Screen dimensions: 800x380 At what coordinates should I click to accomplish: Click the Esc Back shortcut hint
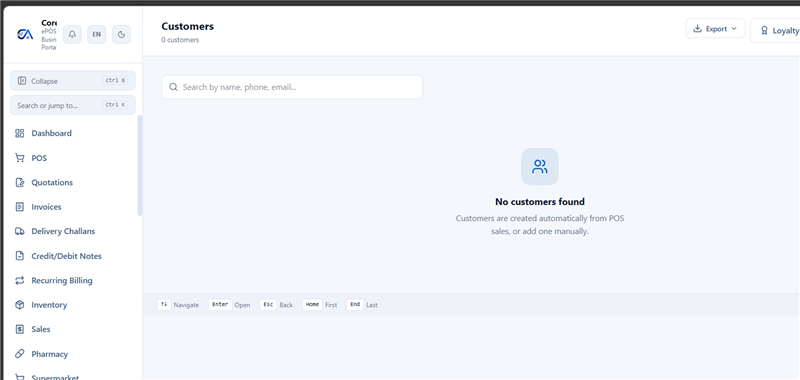pyautogui.click(x=277, y=305)
